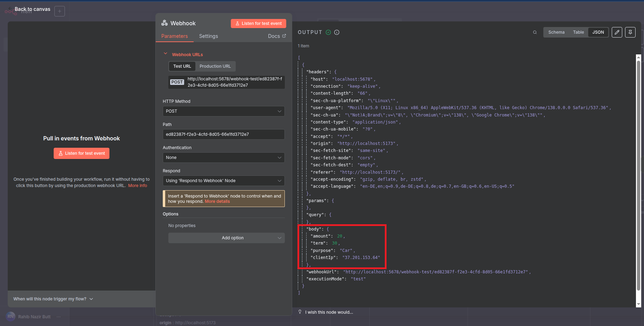
Task: Click the Path input field
Action: pos(223,134)
